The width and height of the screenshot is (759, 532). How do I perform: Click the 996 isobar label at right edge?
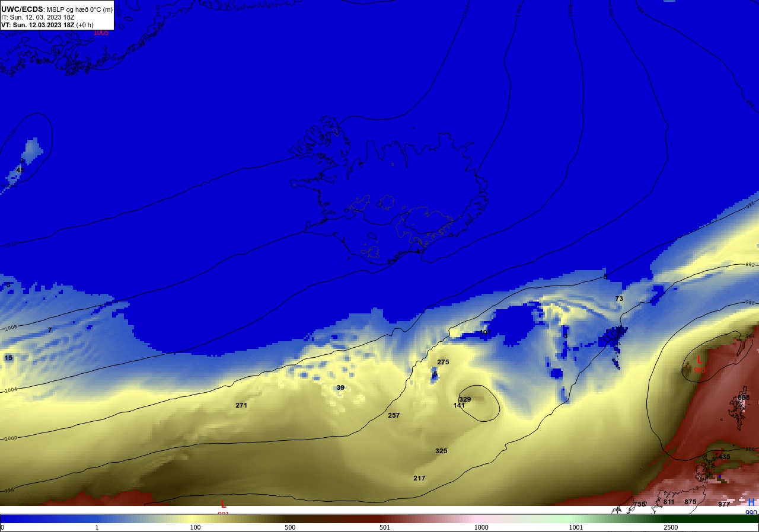(x=750, y=205)
